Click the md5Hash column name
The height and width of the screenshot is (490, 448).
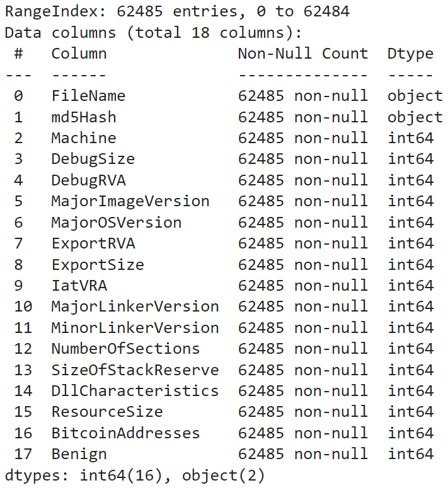(84, 117)
